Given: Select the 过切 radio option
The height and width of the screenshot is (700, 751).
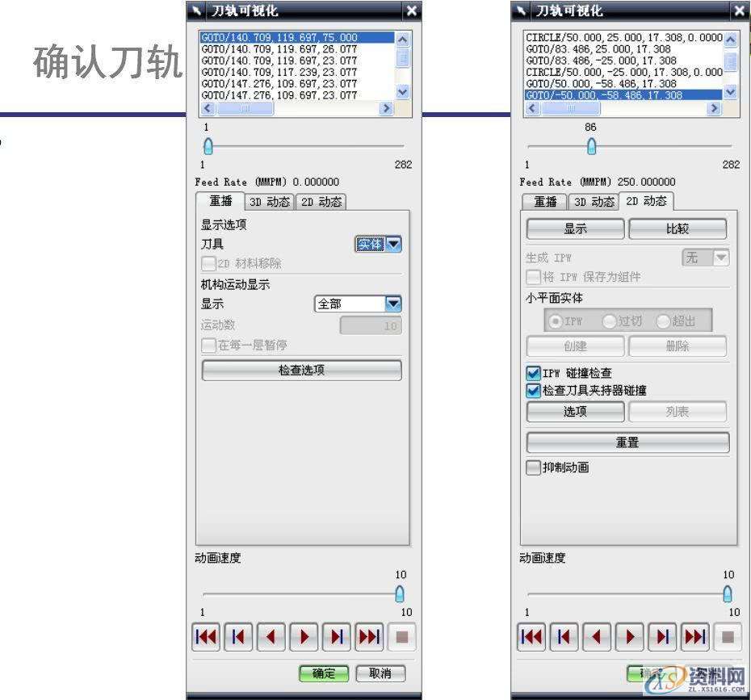Looking at the screenshot, I should 608,320.
